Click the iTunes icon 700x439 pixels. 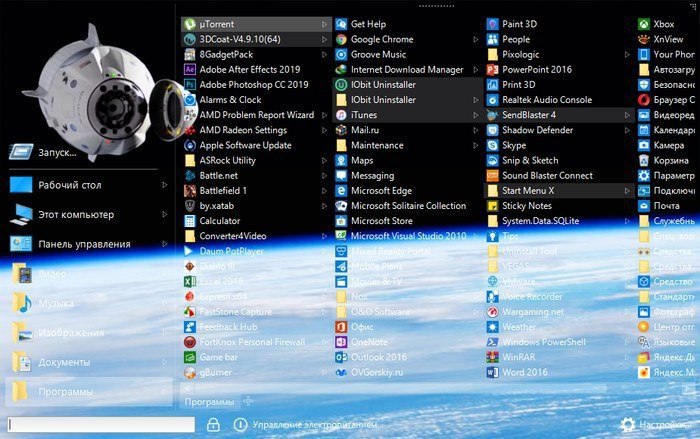pos(341,115)
